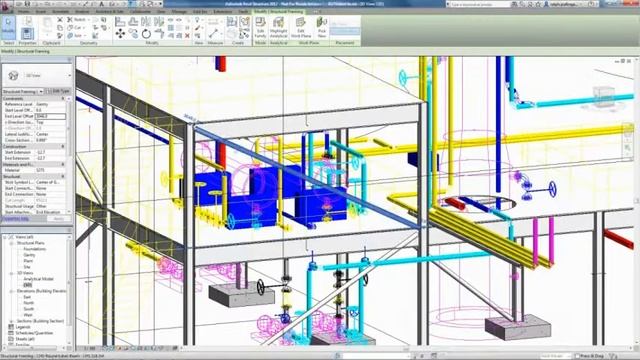Collapse the Constraints properties group
Screen dimensions: 640x360
63,99
